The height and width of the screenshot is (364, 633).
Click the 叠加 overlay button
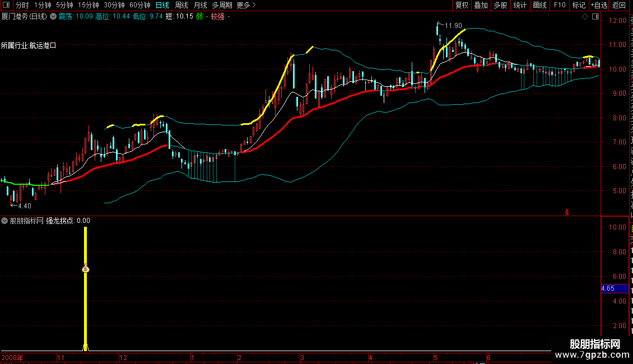[x=481, y=5]
